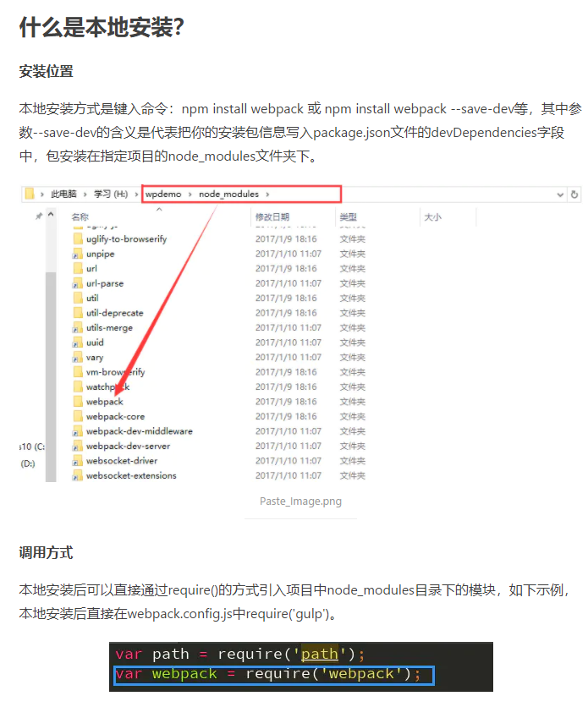Click the webpack-core folder icon
The width and height of the screenshot is (588, 707).
tap(78, 416)
